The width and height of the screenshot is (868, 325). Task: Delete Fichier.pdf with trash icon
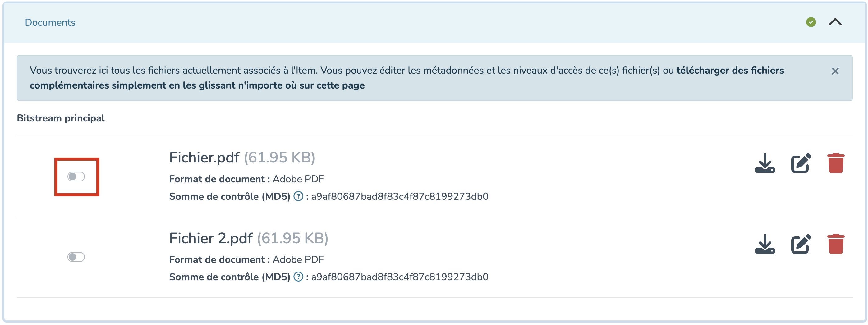coord(836,163)
